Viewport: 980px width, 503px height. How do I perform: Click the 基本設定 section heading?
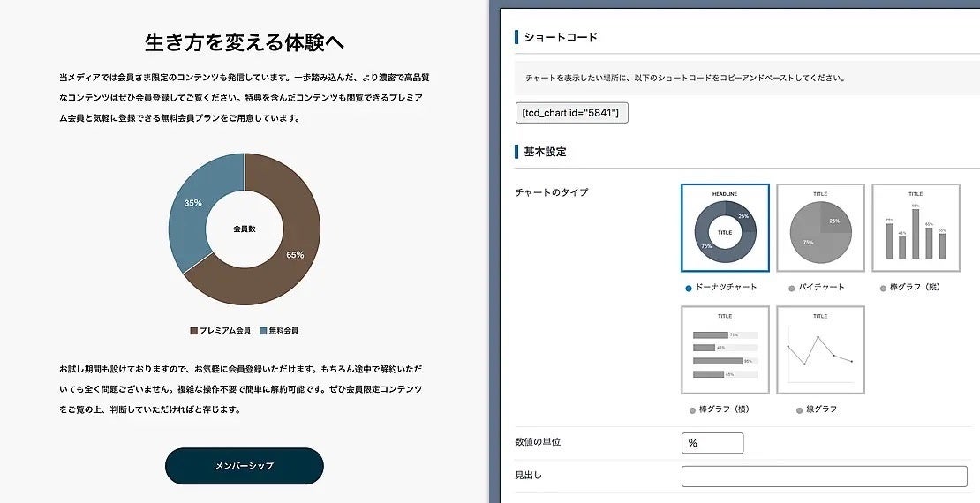coord(545,152)
